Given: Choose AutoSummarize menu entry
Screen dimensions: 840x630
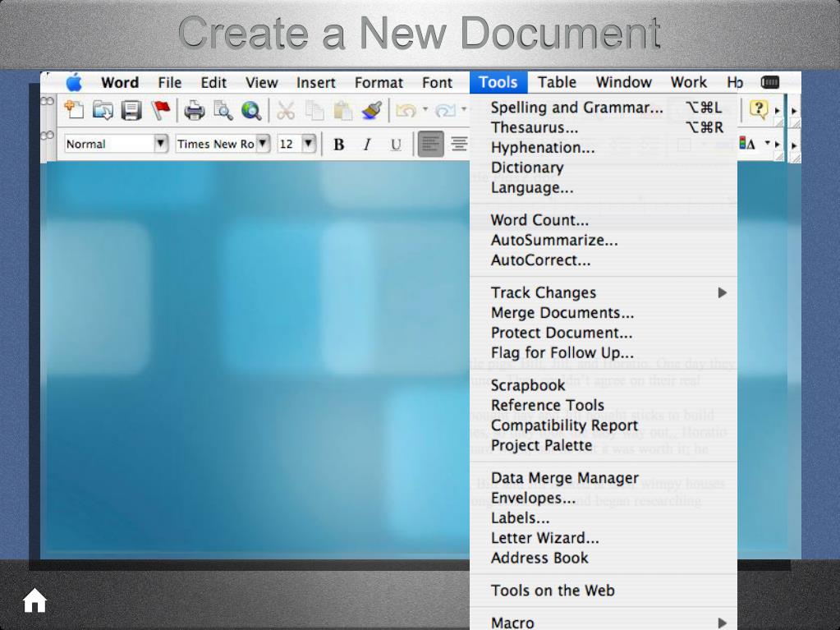Looking at the screenshot, I should tap(604, 240).
